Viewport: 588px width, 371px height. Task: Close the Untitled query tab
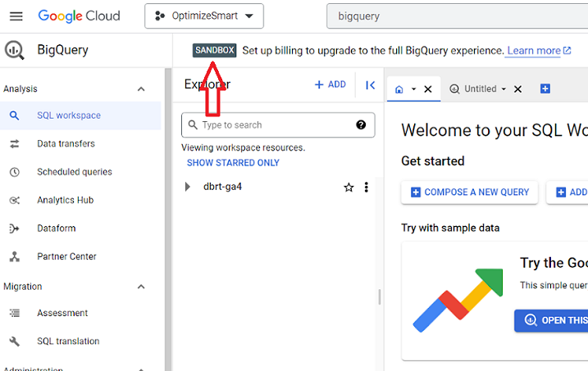[x=517, y=89]
